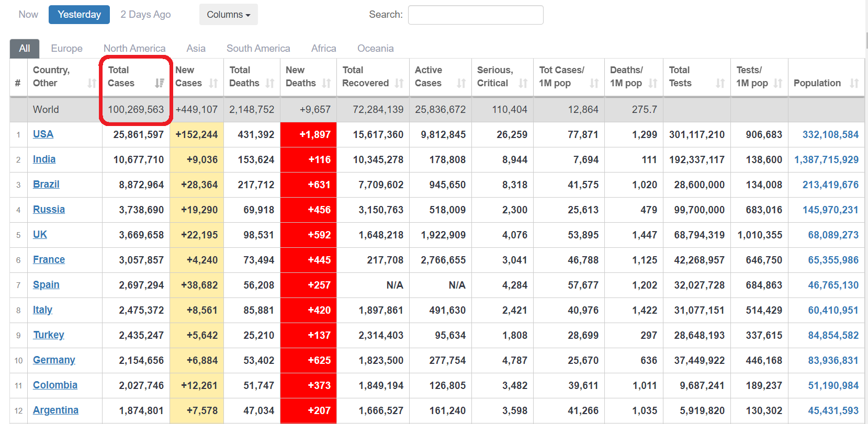Viewport: 868px width, 424px height.
Task: Open the India country link
Action: click(44, 159)
